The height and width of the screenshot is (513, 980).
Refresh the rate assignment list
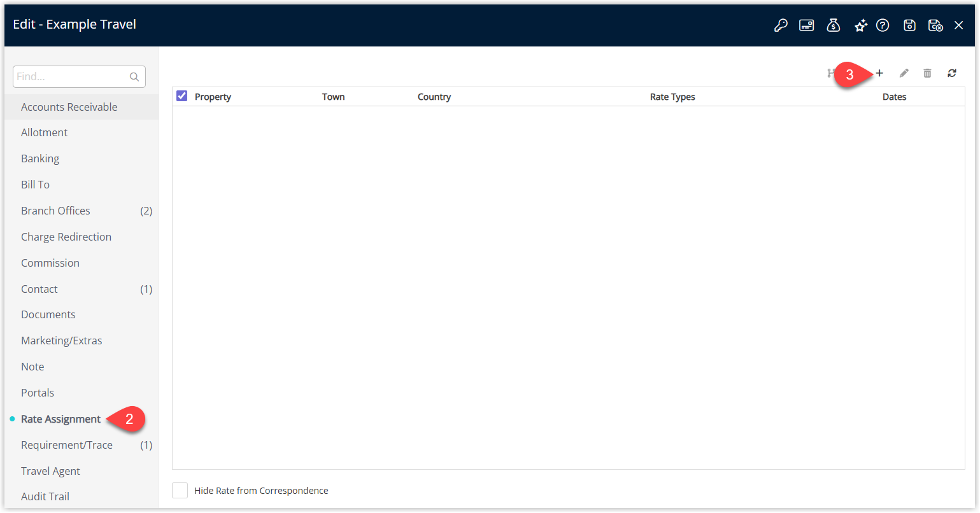[952, 73]
